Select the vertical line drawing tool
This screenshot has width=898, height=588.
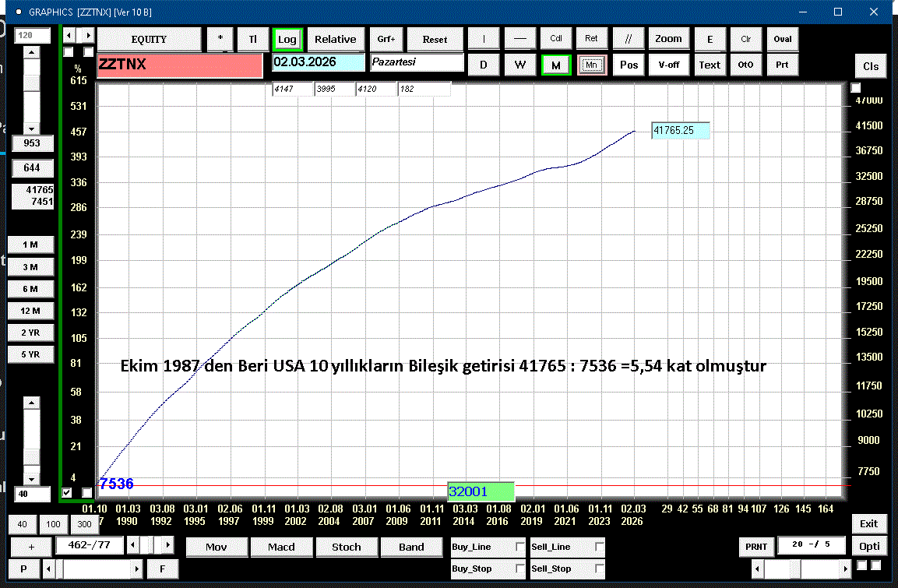484,39
